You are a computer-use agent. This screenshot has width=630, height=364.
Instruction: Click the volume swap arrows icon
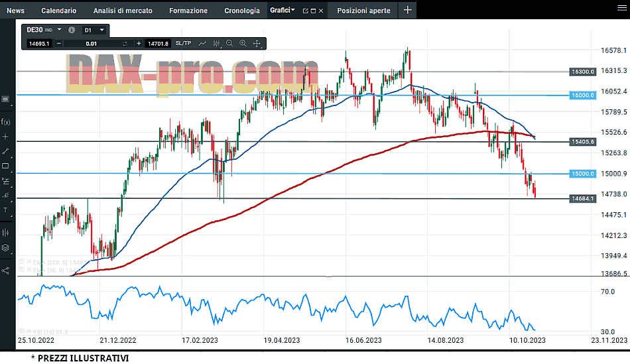(125, 44)
